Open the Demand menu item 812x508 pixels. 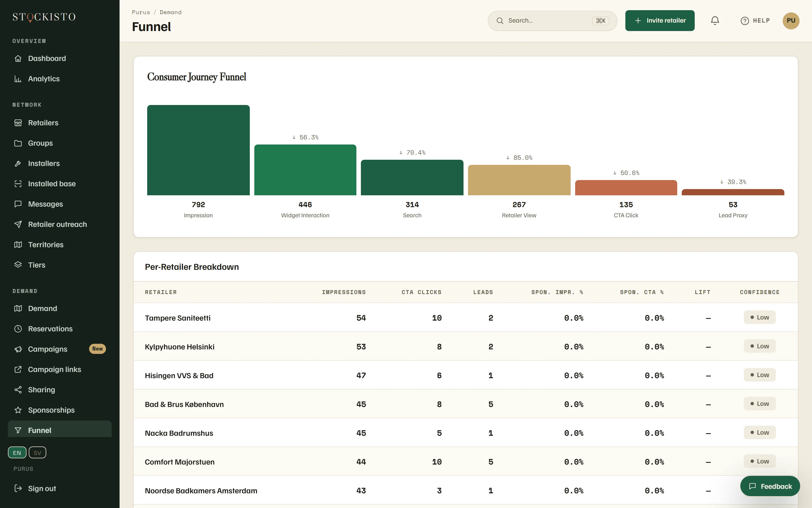pos(60,308)
